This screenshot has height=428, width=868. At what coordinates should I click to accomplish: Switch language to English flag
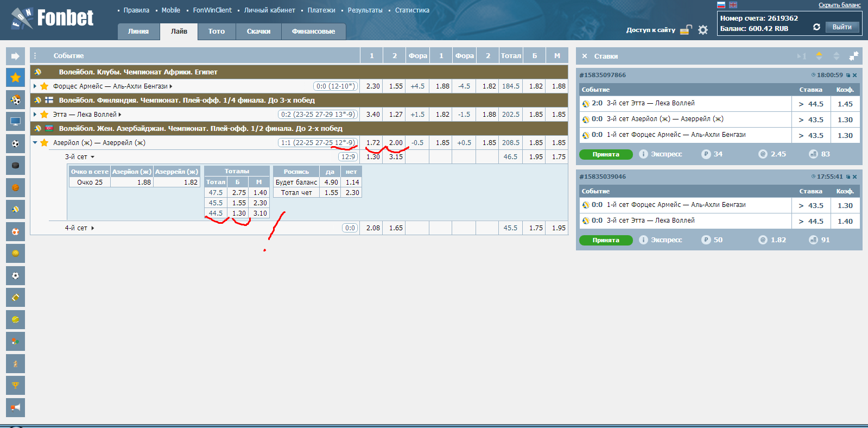pos(733,5)
